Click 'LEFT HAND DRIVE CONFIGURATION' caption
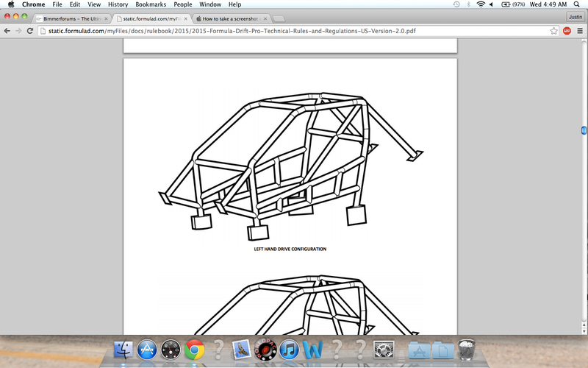This screenshot has height=368, width=588. pyautogui.click(x=290, y=249)
